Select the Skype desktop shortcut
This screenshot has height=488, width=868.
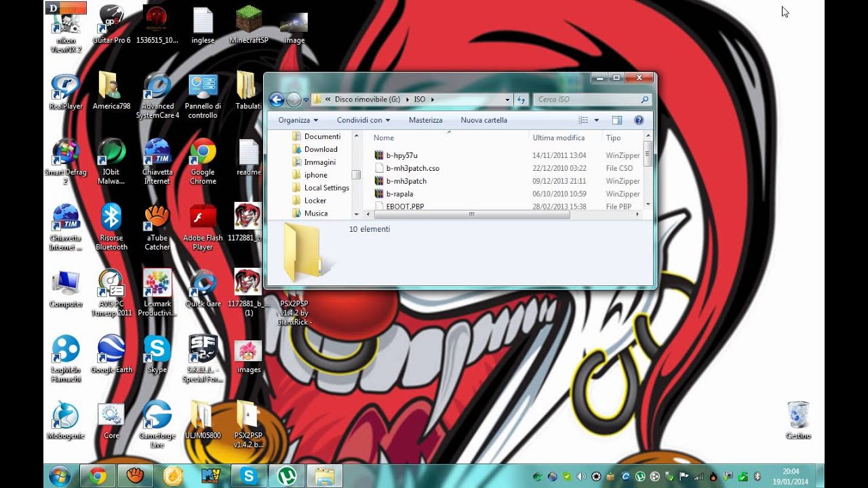click(157, 354)
